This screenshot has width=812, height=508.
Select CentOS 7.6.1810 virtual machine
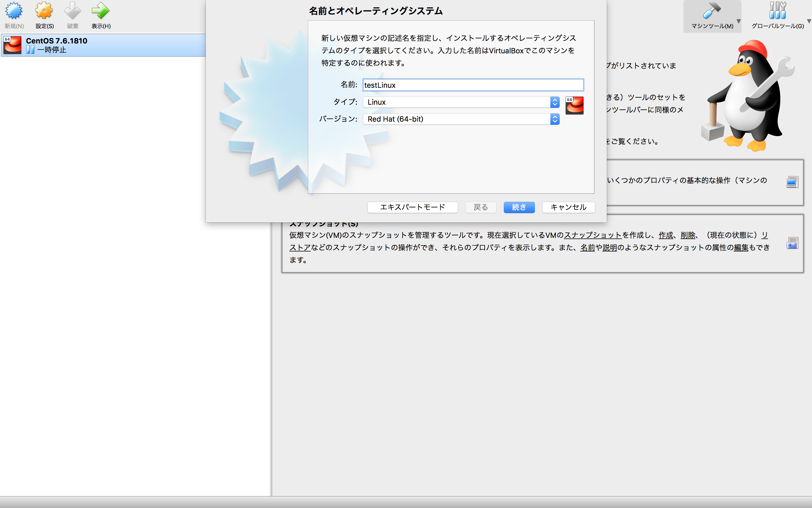point(103,45)
